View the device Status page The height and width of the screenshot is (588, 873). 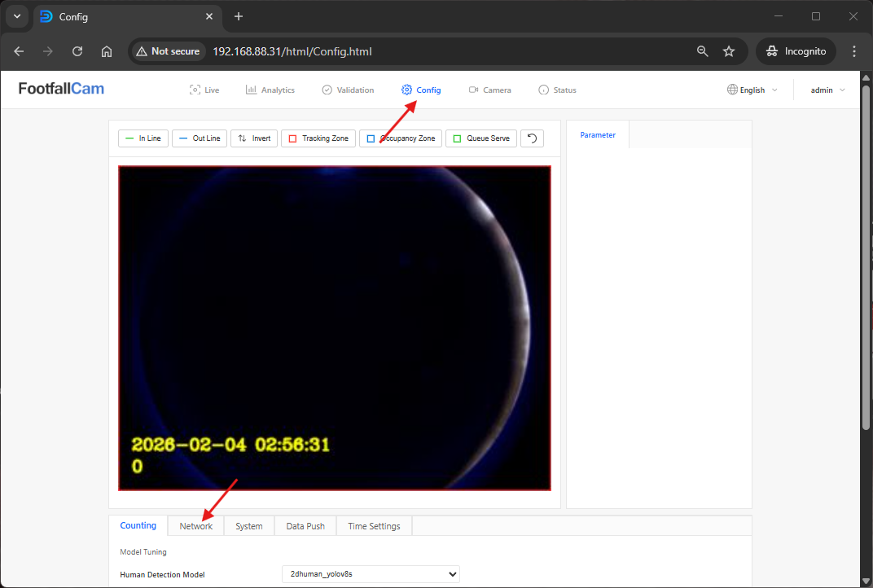[557, 90]
